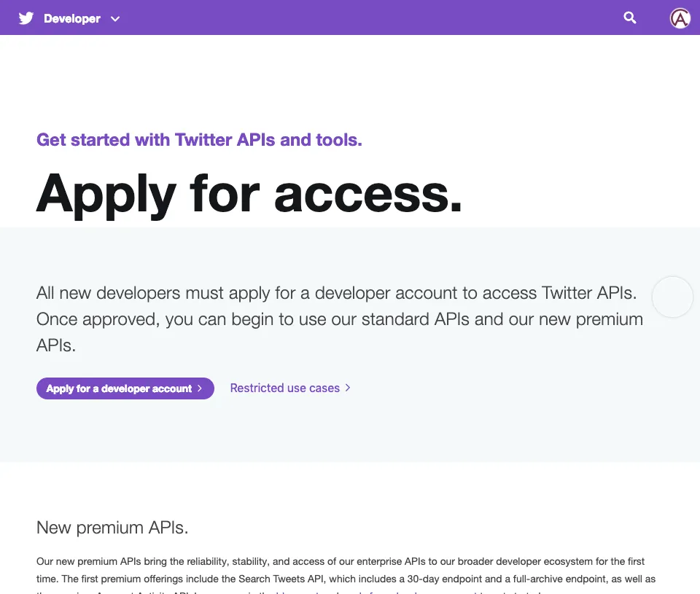Apply for a developer account
The image size is (700, 594).
click(x=125, y=388)
